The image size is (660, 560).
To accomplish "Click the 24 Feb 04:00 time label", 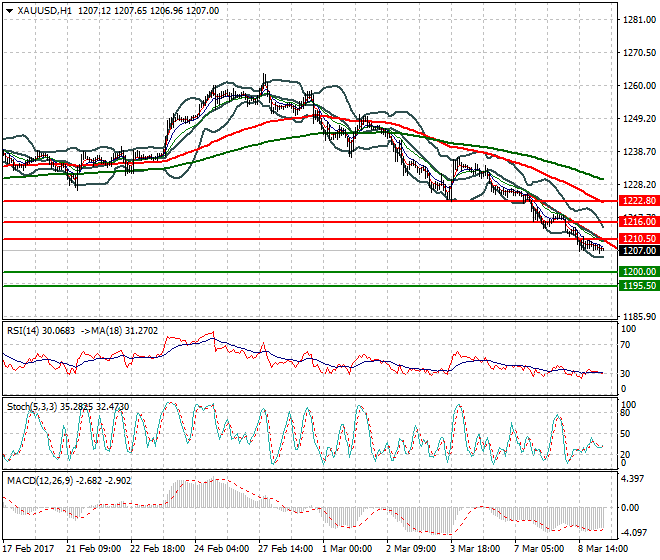I will click(x=221, y=549).
